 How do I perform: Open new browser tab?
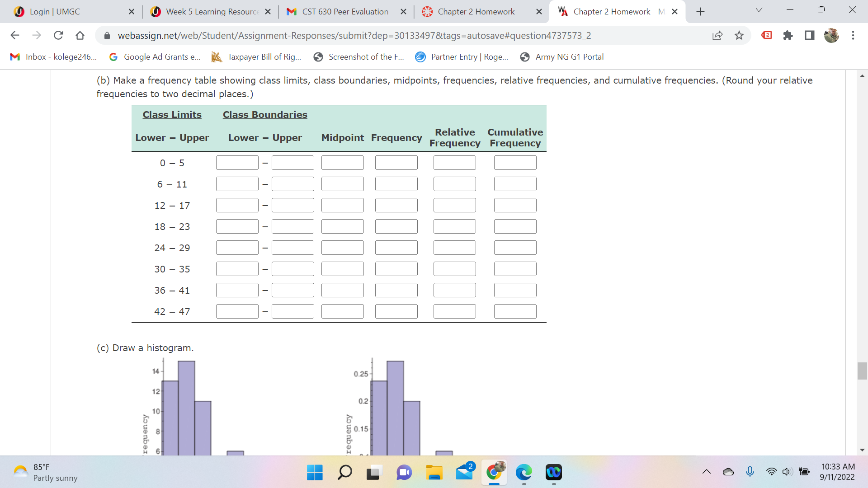point(700,12)
